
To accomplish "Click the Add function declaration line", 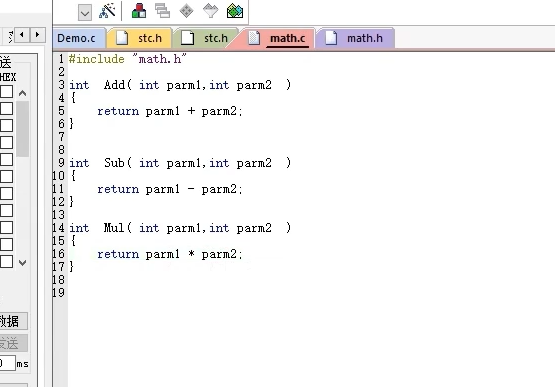I will pos(180,85).
